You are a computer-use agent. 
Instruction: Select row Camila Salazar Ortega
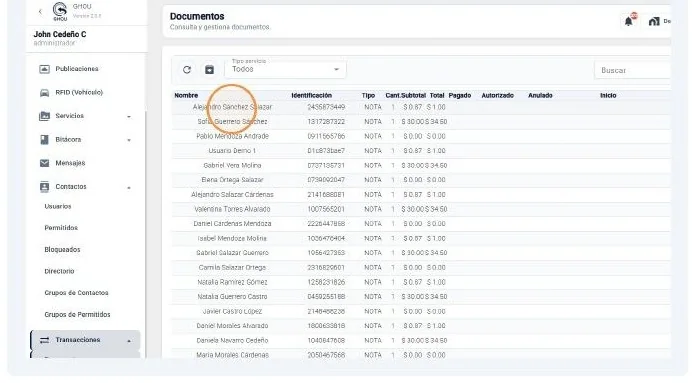(x=421, y=268)
